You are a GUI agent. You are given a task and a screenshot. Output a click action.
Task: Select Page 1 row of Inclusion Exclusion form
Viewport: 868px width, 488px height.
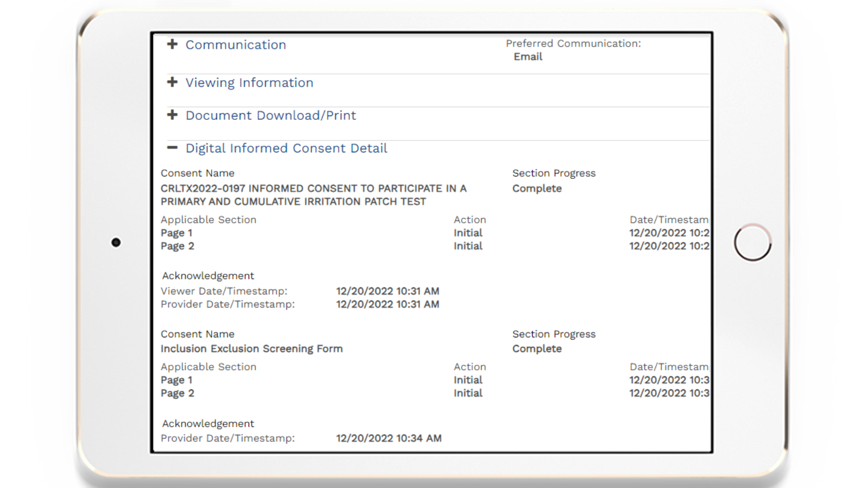pyautogui.click(x=176, y=380)
